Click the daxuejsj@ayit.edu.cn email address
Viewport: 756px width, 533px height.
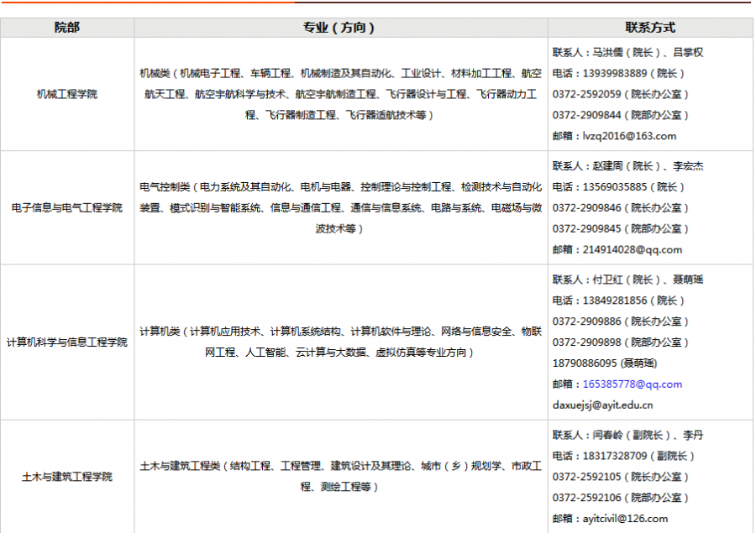(x=602, y=405)
